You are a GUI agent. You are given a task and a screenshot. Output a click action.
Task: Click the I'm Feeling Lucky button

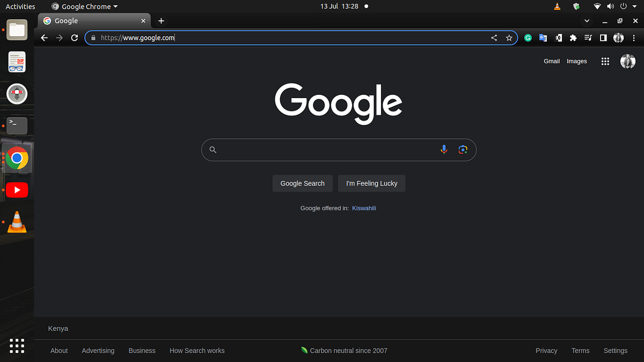[371, 183]
